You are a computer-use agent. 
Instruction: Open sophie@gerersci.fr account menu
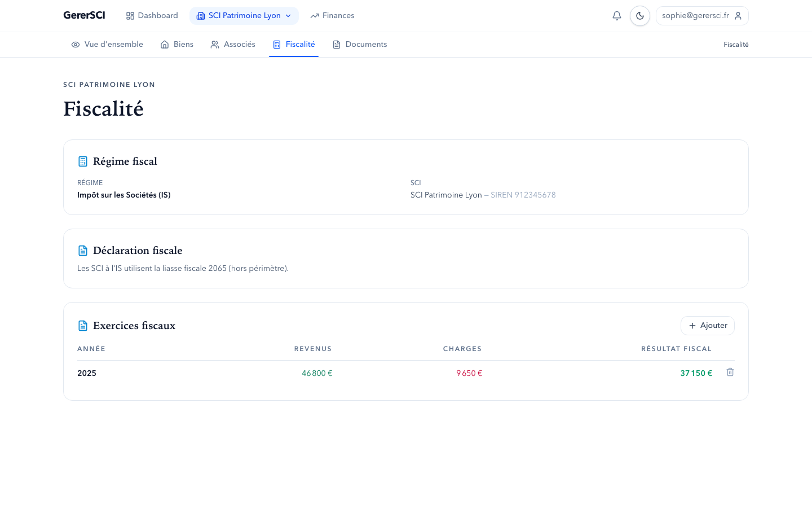[x=696, y=16]
